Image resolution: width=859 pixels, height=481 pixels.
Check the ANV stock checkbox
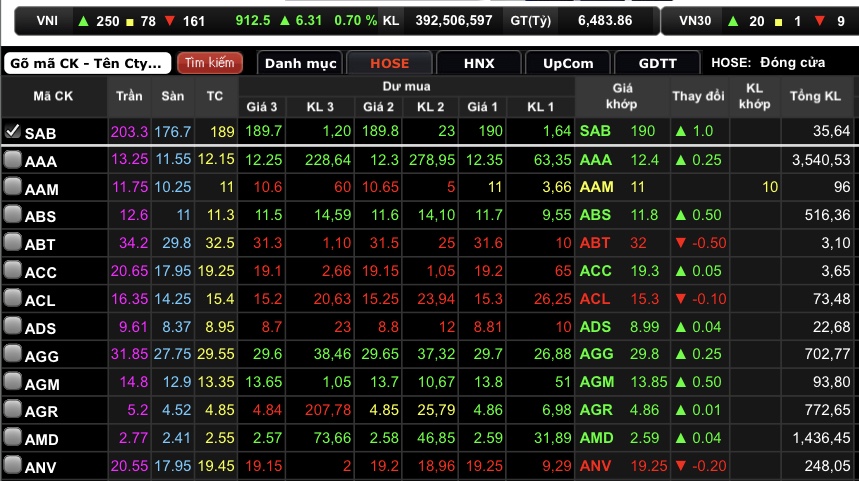coord(12,465)
